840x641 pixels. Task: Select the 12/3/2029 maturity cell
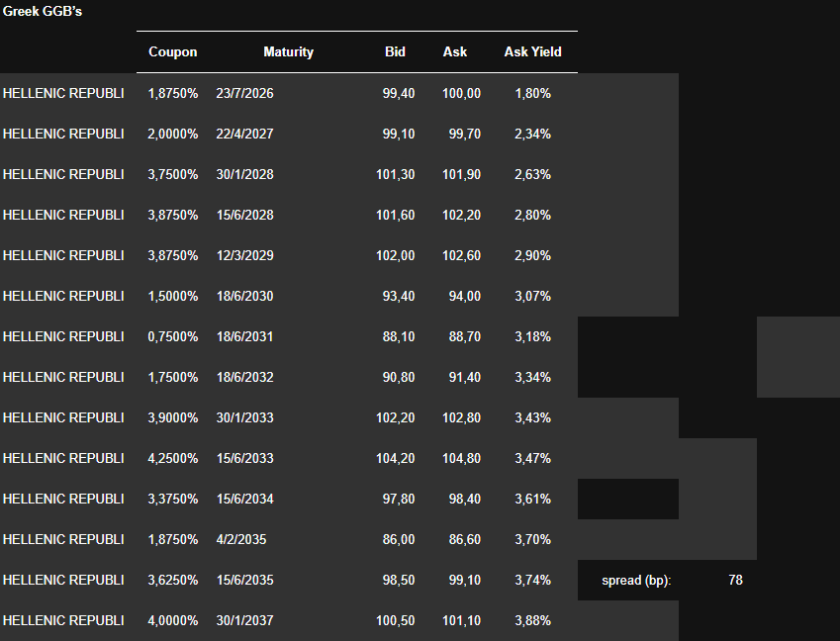[x=244, y=255]
